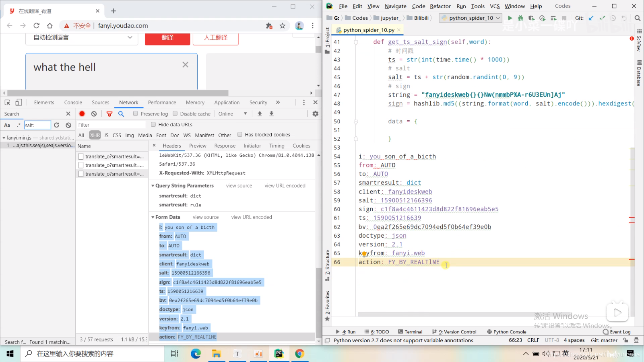Clear search results icon beside refresh
Viewport: 644px width, 362px height.
(x=68, y=125)
